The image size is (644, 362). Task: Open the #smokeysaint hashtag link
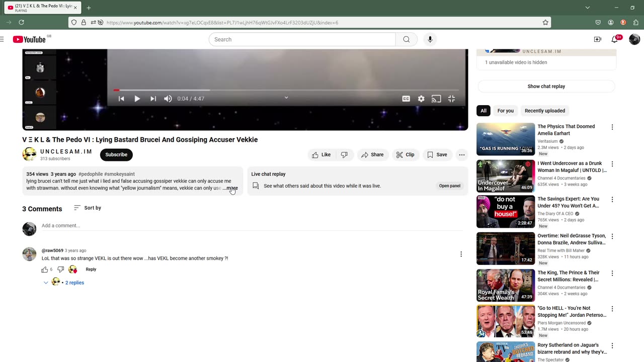pyautogui.click(x=119, y=174)
